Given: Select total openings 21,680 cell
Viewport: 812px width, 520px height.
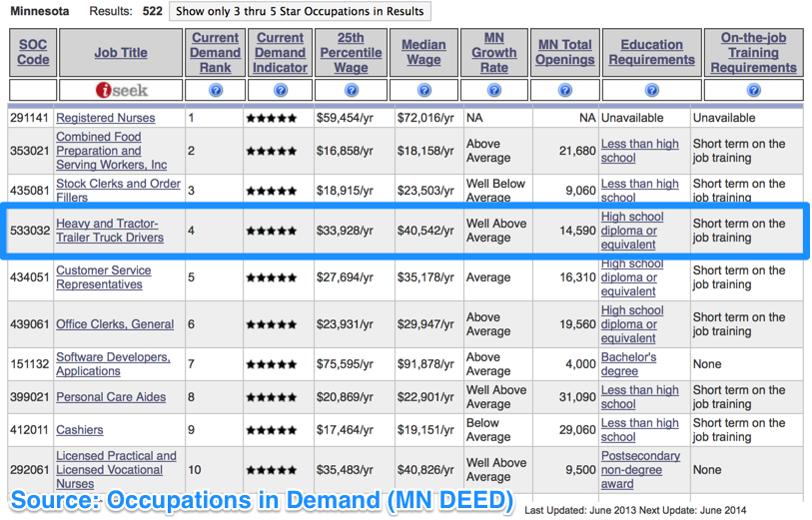Looking at the screenshot, I should pyautogui.click(x=577, y=151).
